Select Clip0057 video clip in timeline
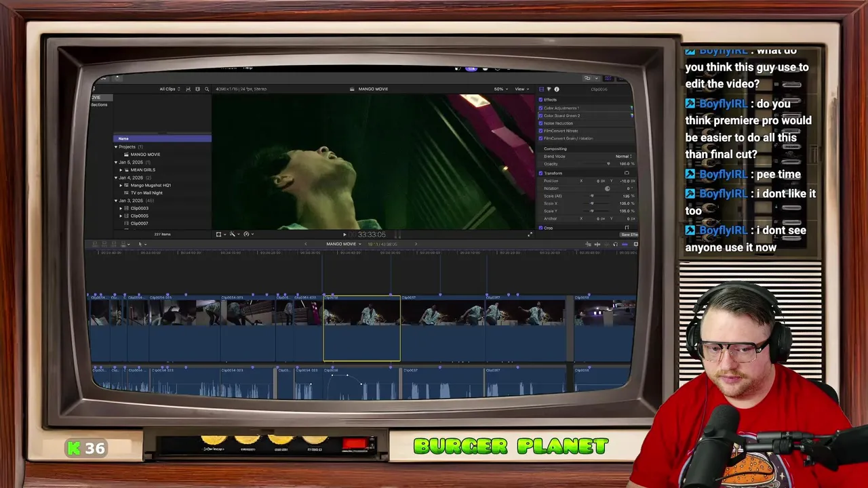 443,329
